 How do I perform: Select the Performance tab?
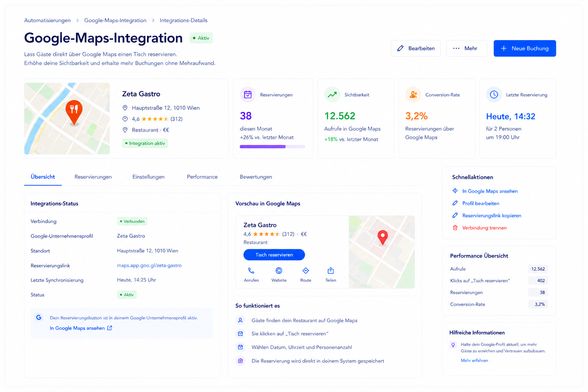click(202, 177)
